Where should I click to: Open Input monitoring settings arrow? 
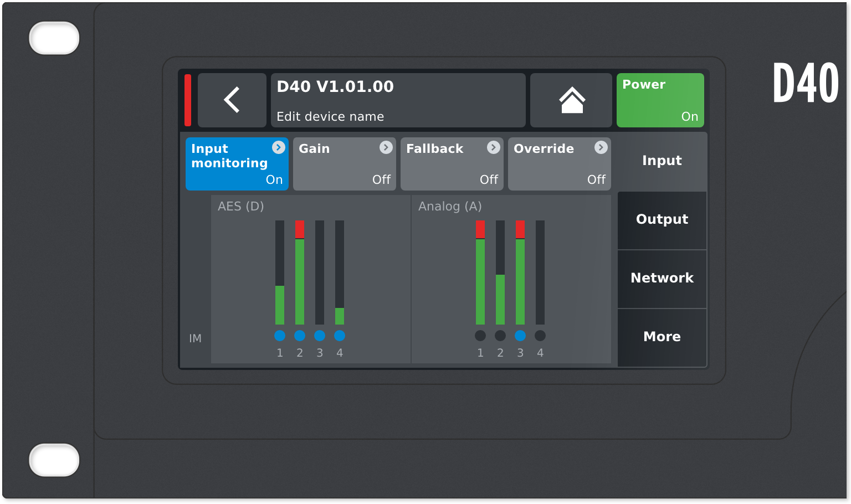click(279, 147)
